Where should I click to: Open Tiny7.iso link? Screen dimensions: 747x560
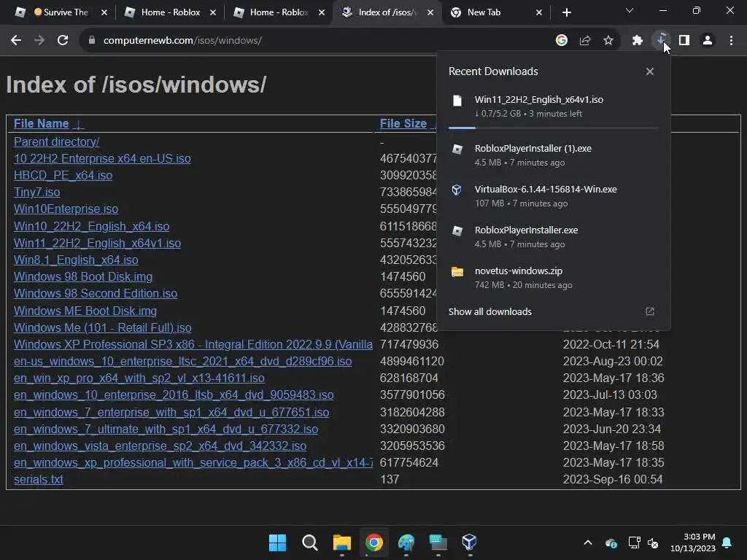point(36,192)
